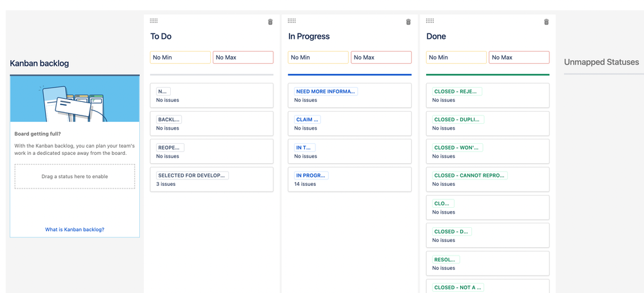The width and height of the screenshot is (644, 293).
Task: Open the What is Kanban backlog? link
Action: tap(75, 229)
